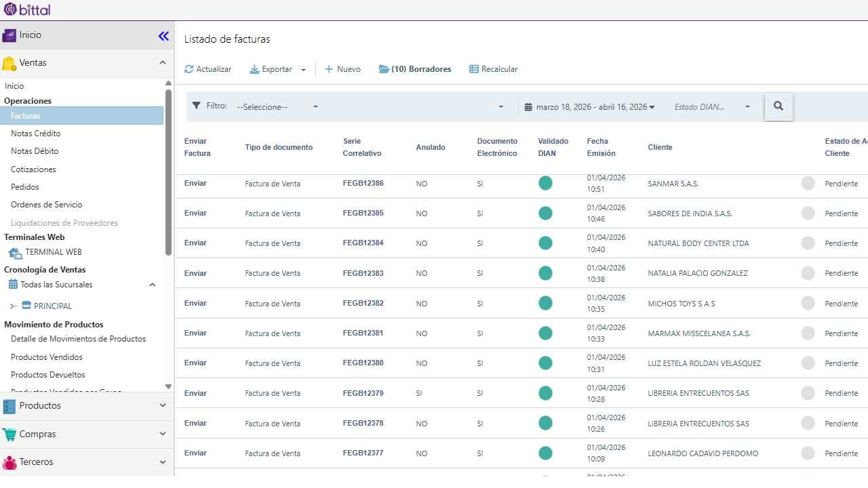Click the search magnifier button
The width and height of the screenshot is (868, 488).
[778, 106]
